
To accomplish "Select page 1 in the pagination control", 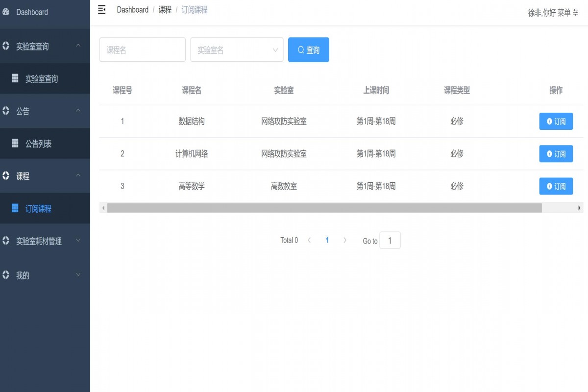I will point(327,240).
